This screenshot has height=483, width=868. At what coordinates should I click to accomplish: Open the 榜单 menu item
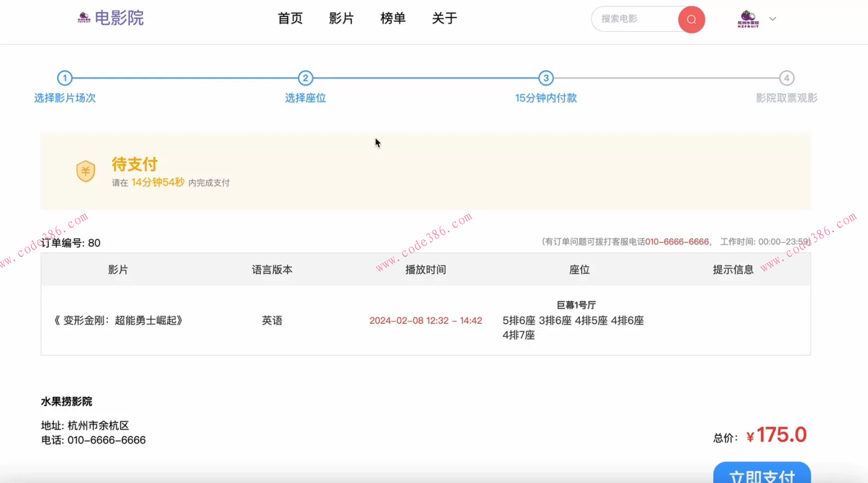[392, 19]
